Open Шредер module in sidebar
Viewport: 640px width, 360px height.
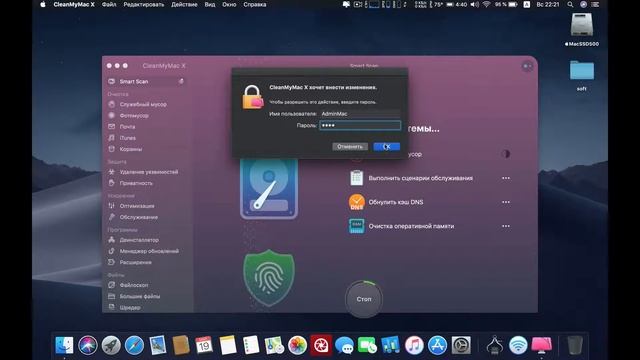pyautogui.click(x=125, y=308)
